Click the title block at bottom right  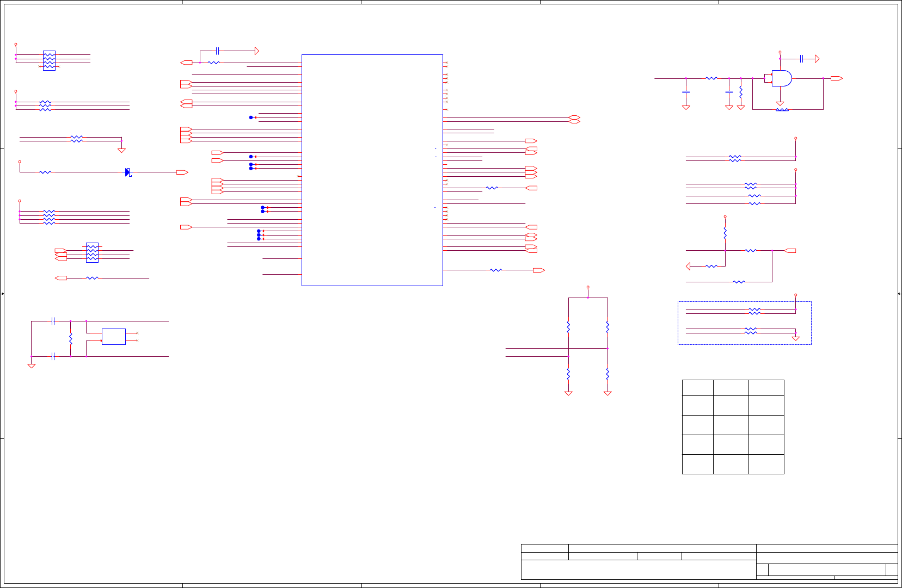tap(709, 562)
